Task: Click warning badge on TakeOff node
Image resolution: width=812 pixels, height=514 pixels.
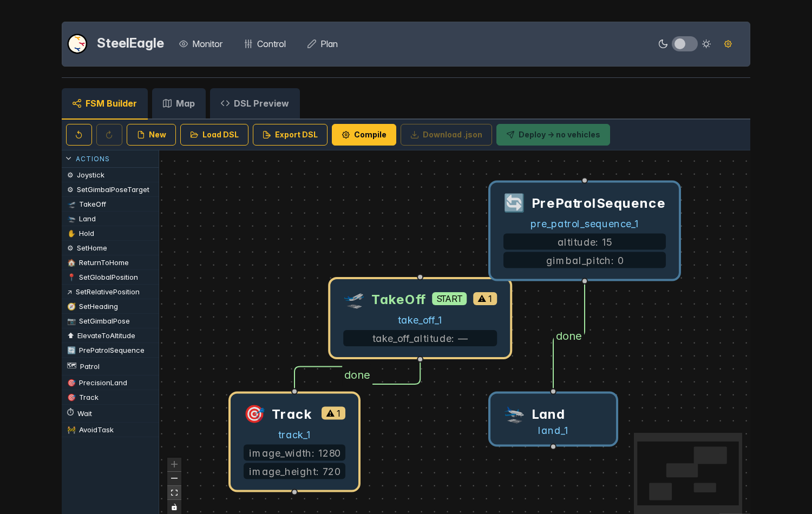Action: pos(485,299)
